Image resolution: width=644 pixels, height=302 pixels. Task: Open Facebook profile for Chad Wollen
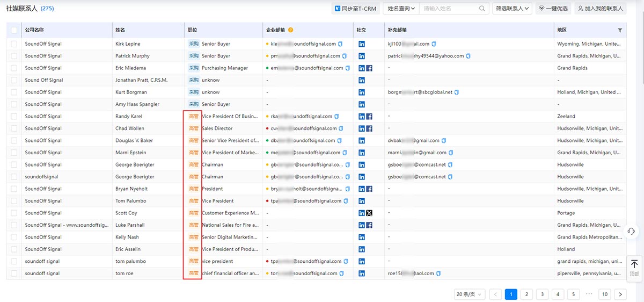pos(369,128)
